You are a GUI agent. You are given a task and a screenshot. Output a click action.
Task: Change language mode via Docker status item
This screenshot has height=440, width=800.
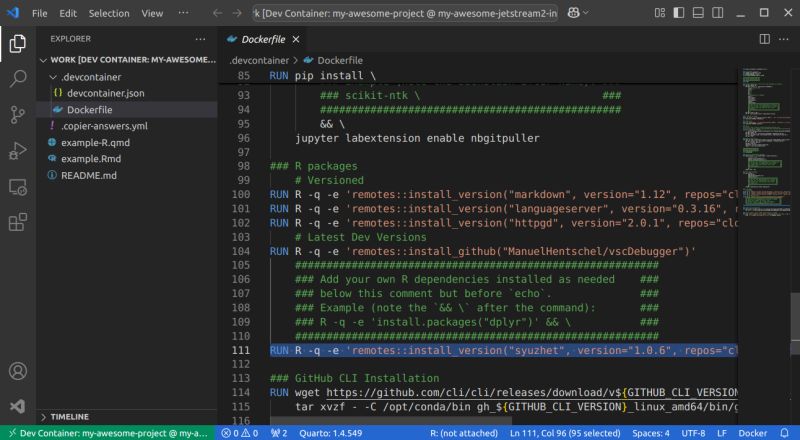coord(753,433)
